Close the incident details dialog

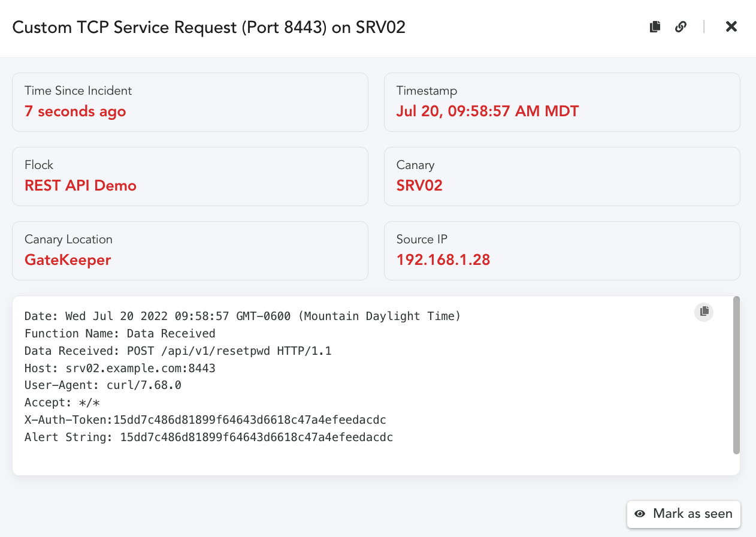pos(731,26)
